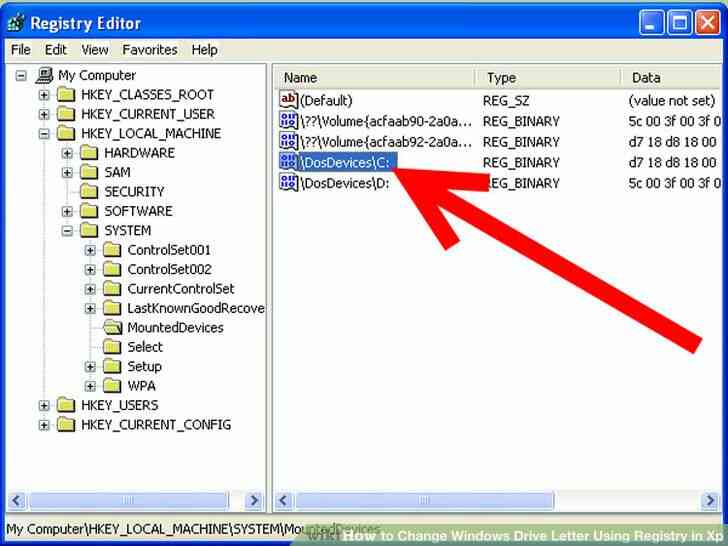The width and height of the screenshot is (728, 546).
Task: Collapse the SYSTEM key
Action: point(67,231)
